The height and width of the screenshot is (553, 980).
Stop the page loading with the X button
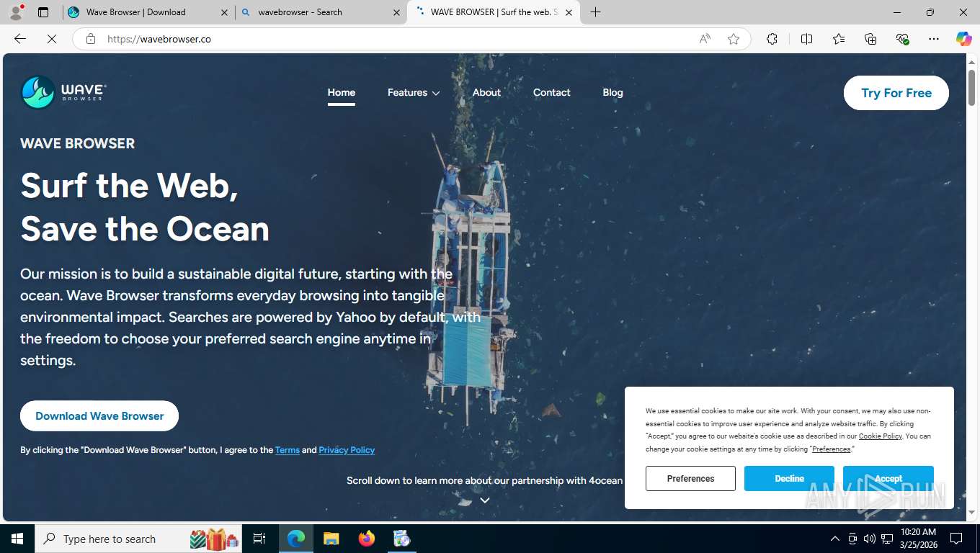[x=52, y=39]
